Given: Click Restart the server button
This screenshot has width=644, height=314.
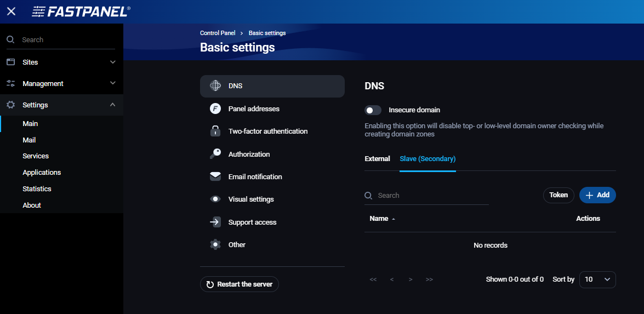Looking at the screenshot, I should (x=240, y=284).
